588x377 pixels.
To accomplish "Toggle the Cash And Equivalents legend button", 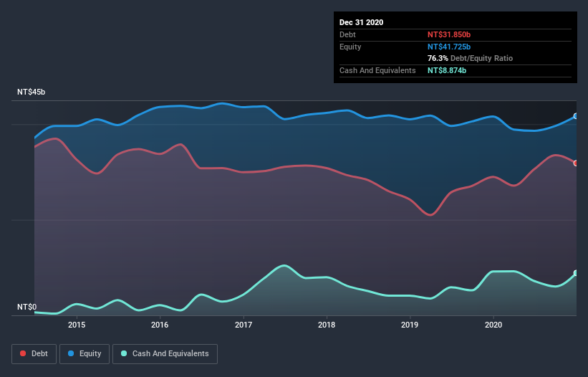I will pyautogui.click(x=165, y=354).
